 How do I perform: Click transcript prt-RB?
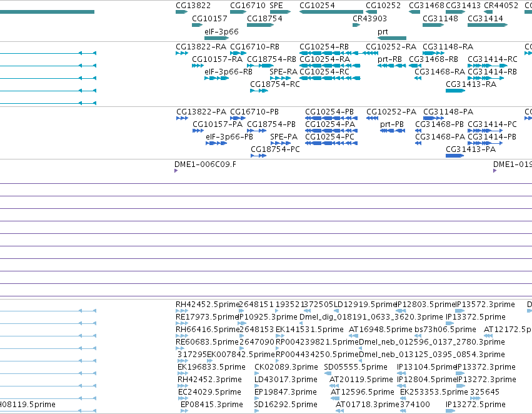pyautogui.click(x=389, y=59)
